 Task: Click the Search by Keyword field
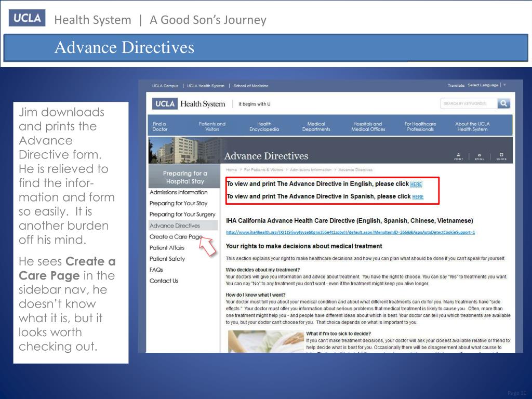[469, 103]
